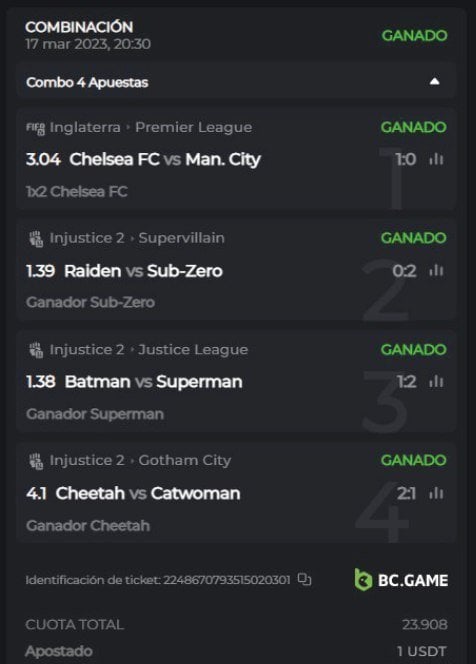Open Batman vs Superman match
The height and width of the screenshot is (664, 476).
(153, 382)
